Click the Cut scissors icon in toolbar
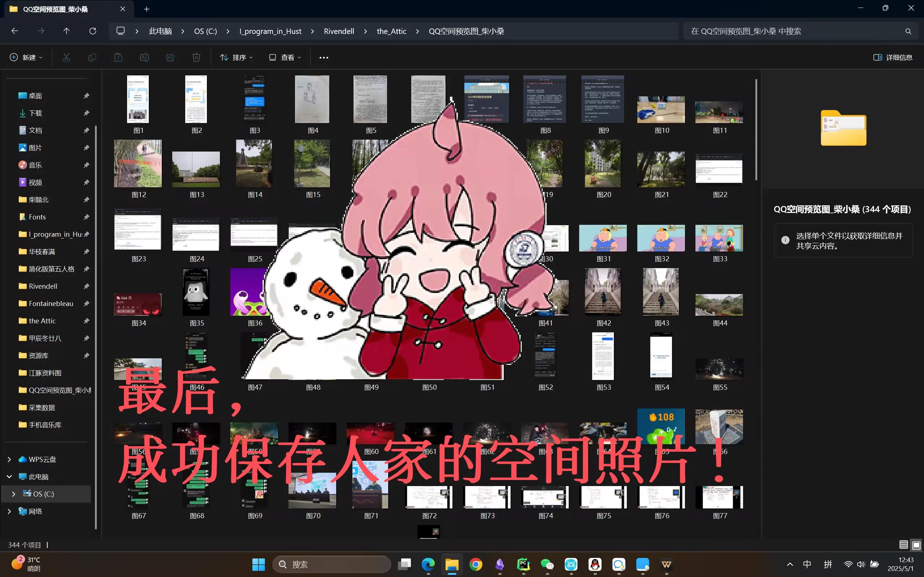The height and width of the screenshot is (577, 924). pos(66,57)
